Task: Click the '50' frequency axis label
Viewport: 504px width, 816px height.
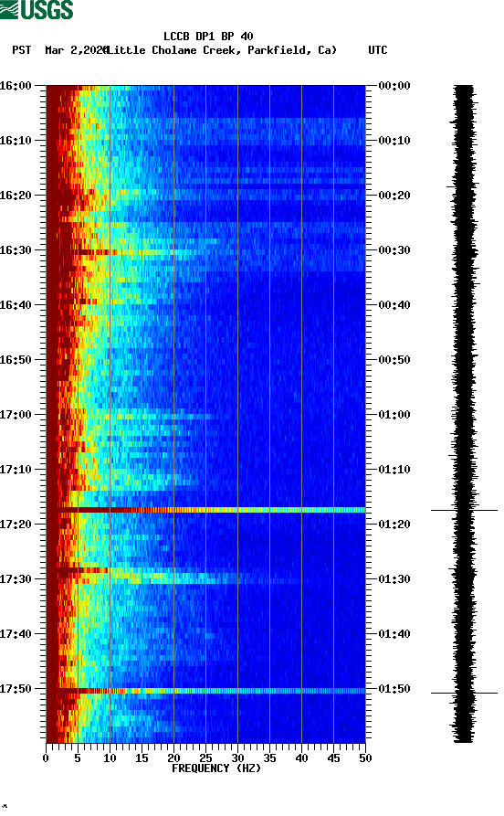Action: coord(365,758)
